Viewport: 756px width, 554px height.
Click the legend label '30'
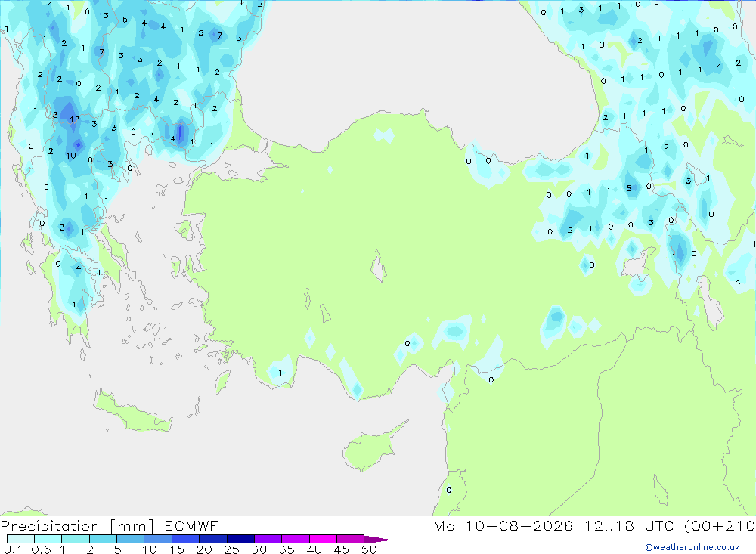tap(259, 549)
